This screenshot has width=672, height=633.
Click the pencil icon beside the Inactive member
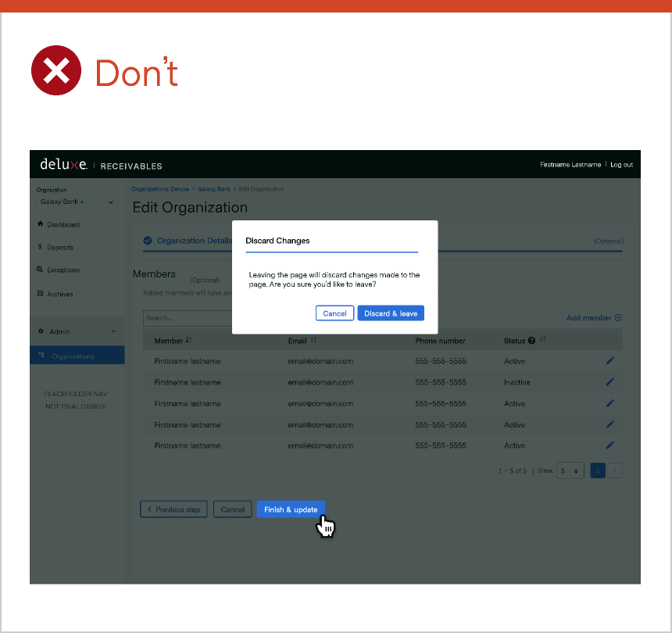(610, 381)
